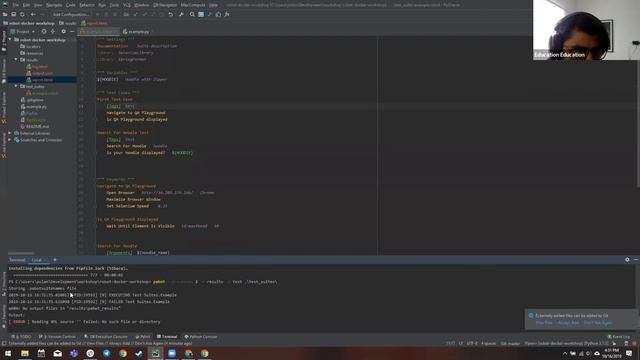The image size is (640, 360).
Task: Click results in the breadcrumb bar
Action: point(68,23)
